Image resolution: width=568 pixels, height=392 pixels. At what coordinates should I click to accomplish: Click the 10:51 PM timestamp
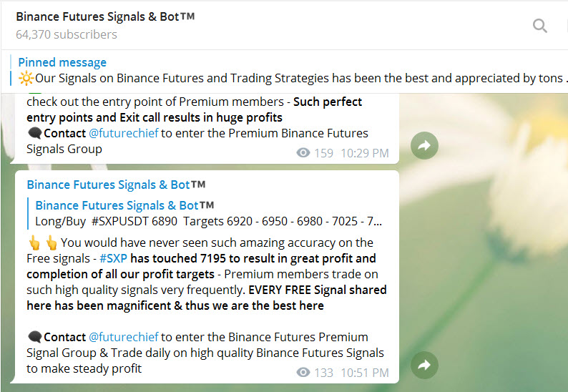365,373
